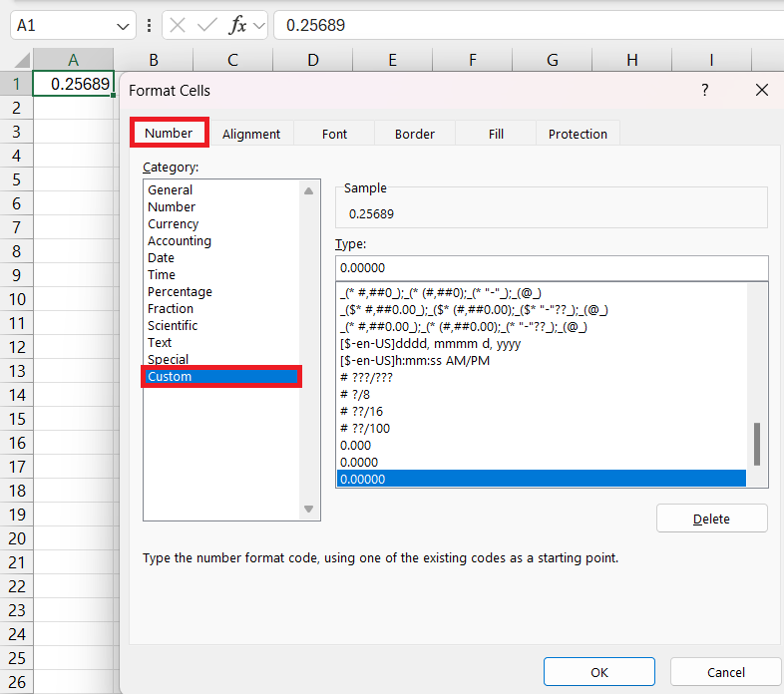Screen dimensions: 784x694
Task: Select column A header
Action: pos(74,60)
